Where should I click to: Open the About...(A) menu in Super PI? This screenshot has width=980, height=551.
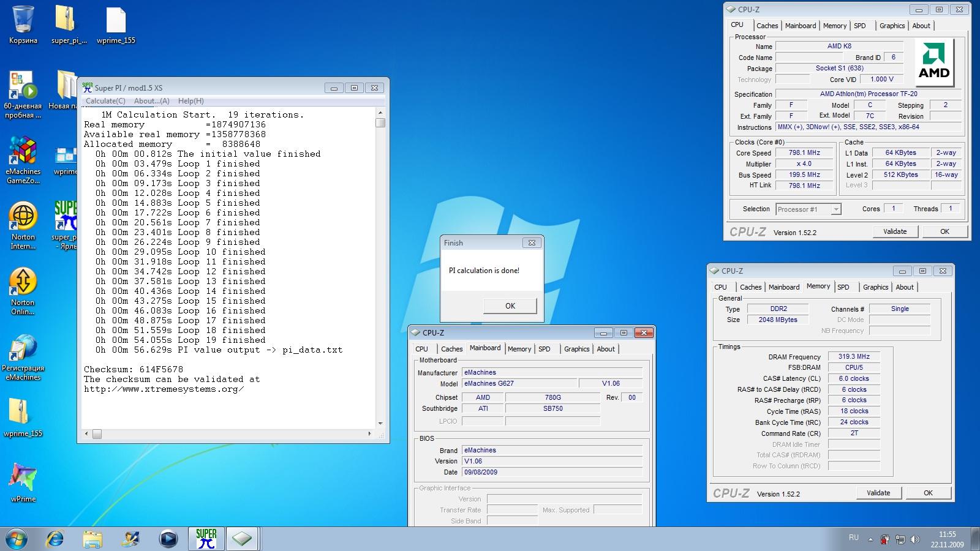click(x=151, y=101)
